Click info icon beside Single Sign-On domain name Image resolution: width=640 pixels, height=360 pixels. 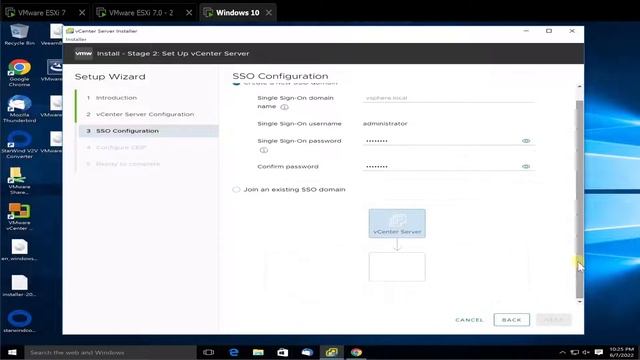point(284,107)
